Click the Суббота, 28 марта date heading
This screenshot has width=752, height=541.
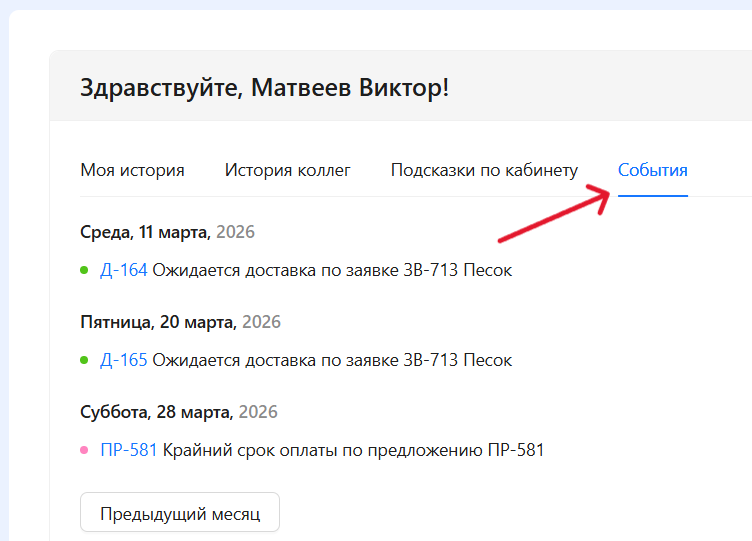tap(179, 412)
